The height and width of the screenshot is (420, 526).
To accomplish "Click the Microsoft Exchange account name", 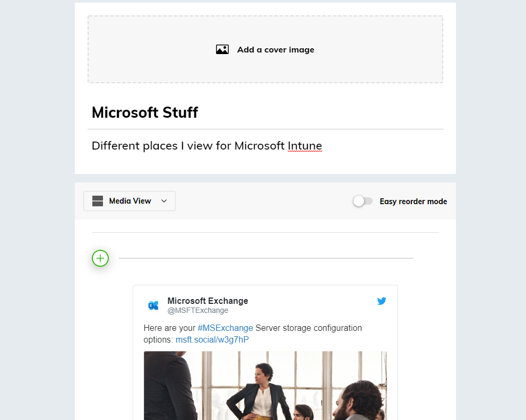I will [x=208, y=301].
